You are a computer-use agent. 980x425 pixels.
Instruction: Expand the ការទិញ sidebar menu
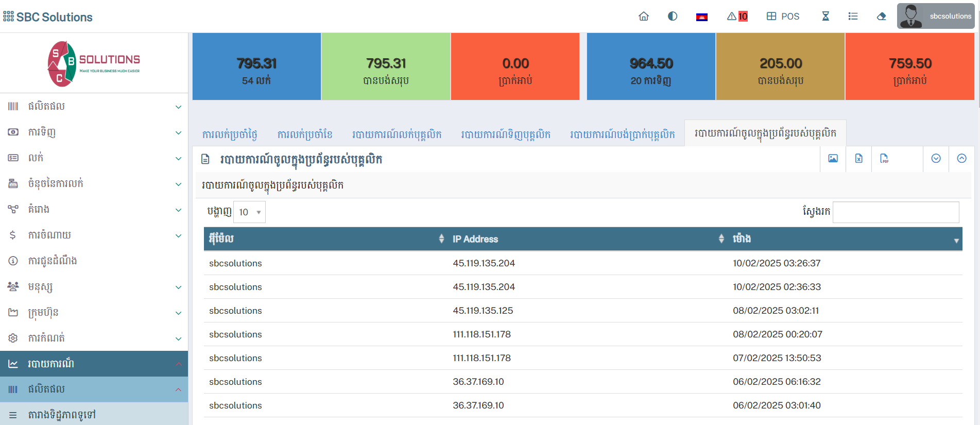94,132
